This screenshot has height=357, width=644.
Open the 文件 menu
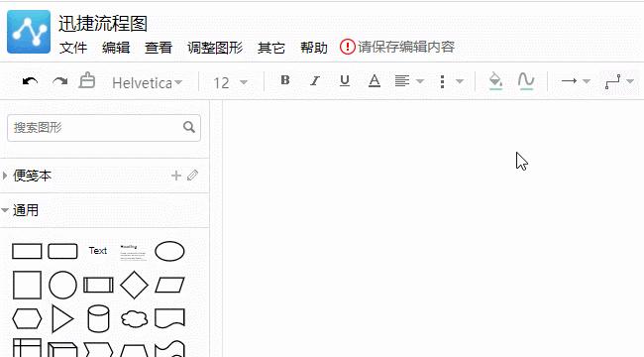73,48
